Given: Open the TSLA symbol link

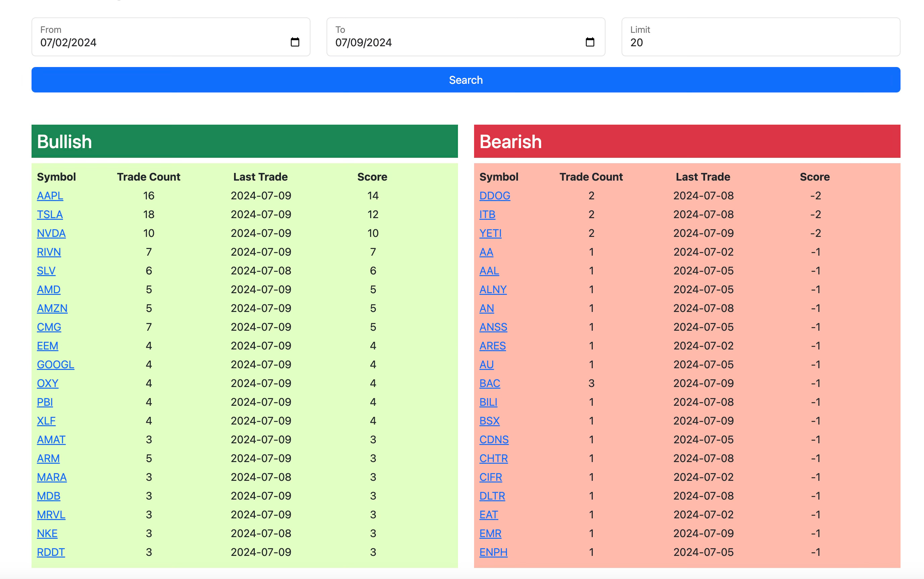Looking at the screenshot, I should click(50, 214).
